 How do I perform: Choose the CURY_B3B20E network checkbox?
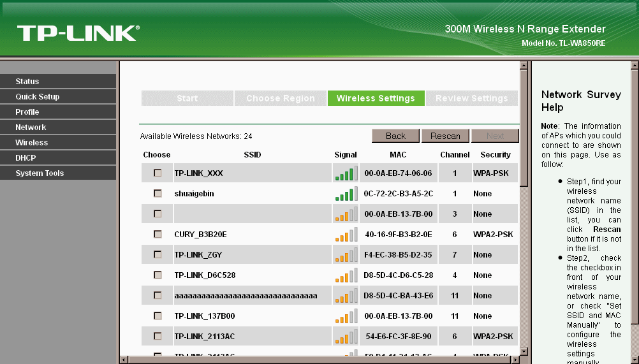pos(158,234)
